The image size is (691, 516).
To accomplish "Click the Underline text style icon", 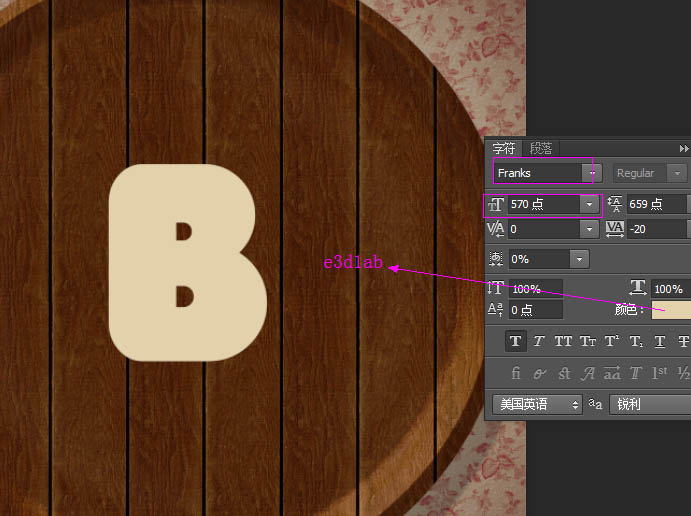I will pos(660,341).
